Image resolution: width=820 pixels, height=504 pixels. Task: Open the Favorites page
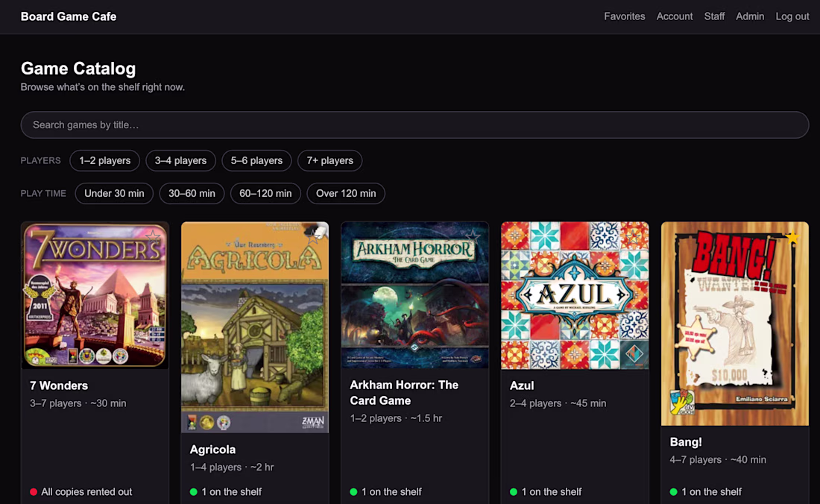pyautogui.click(x=625, y=16)
